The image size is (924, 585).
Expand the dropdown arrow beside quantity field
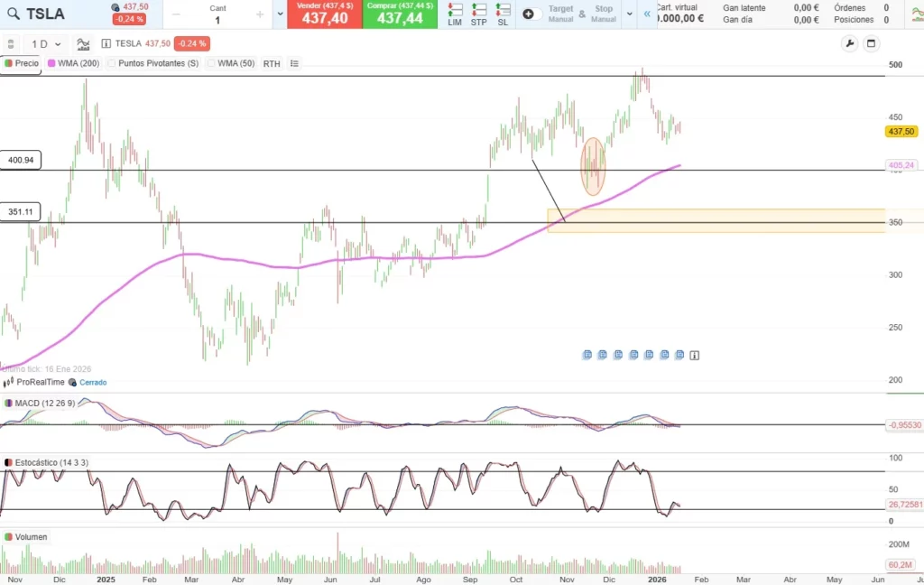278,14
